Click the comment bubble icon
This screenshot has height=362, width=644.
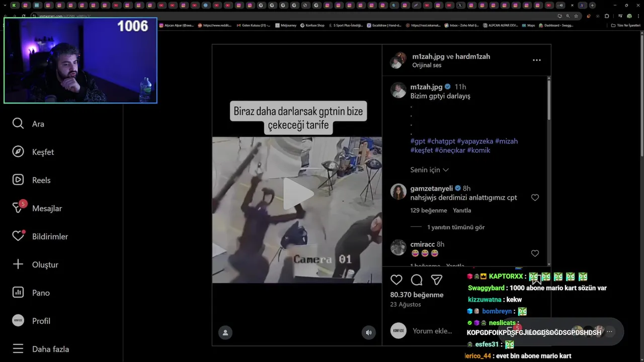(x=417, y=280)
